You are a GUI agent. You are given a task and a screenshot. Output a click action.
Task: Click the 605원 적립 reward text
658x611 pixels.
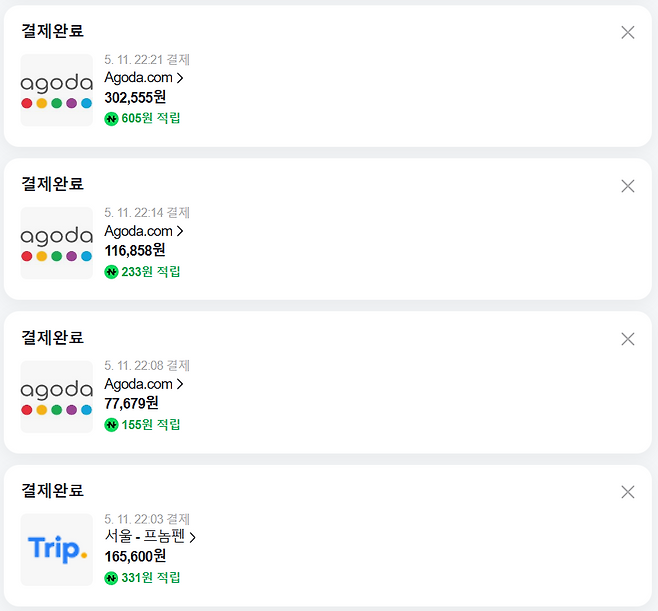pos(151,118)
